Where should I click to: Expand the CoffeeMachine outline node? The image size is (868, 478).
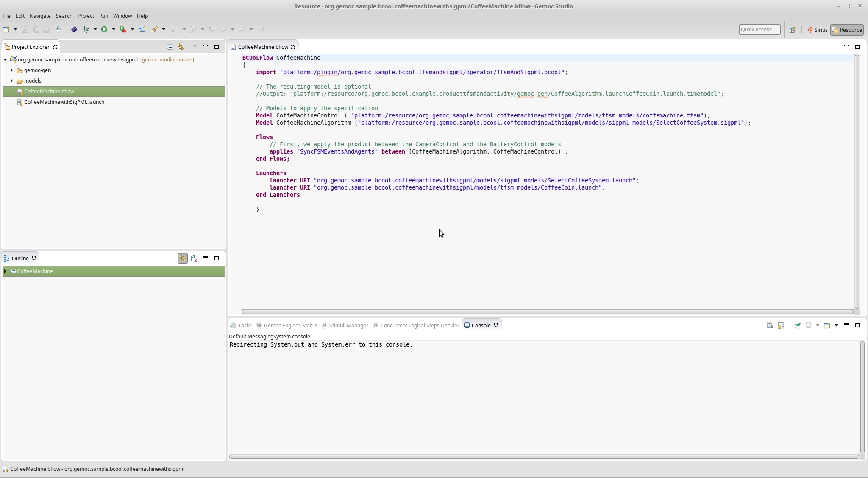(x=5, y=271)
